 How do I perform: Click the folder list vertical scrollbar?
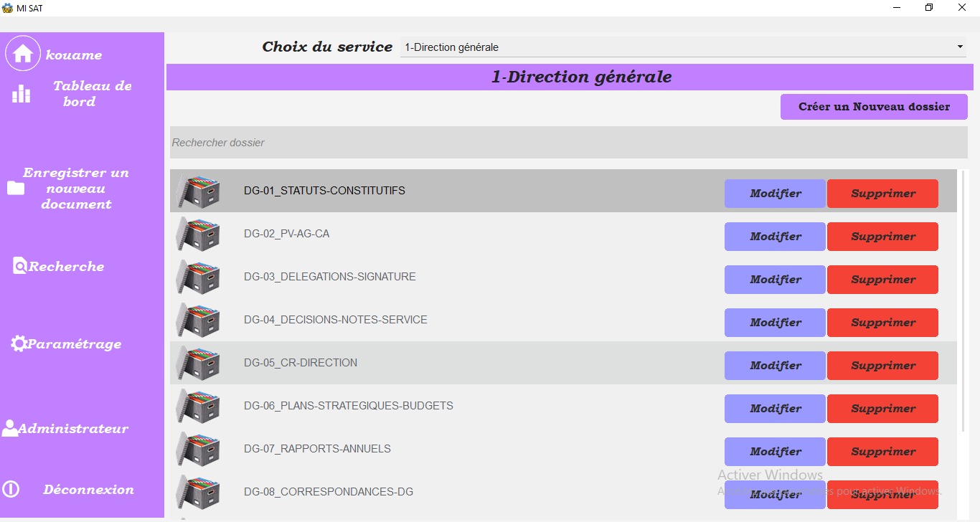click(x=963, y=301)
